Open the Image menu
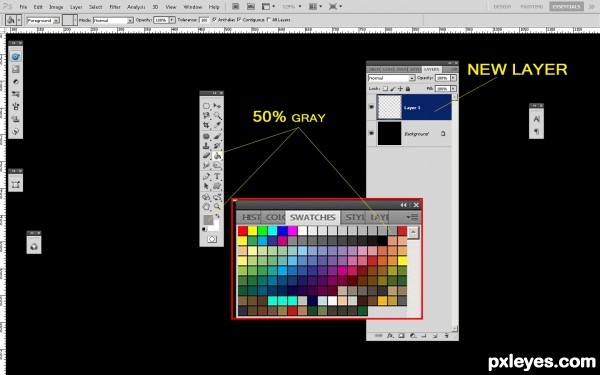Viewport: 600px width, 375px height. (56, 7)
